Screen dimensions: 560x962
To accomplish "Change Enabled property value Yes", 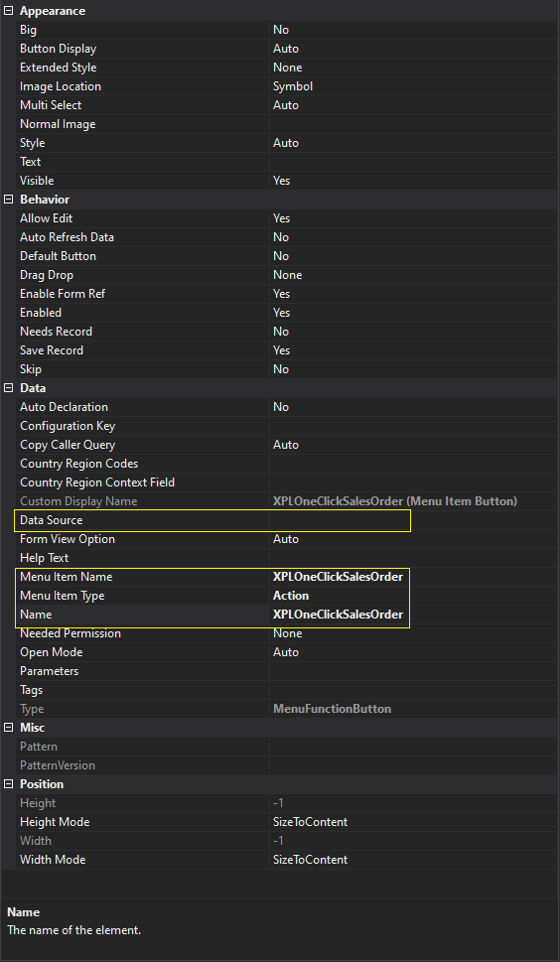I will (414, 313).
